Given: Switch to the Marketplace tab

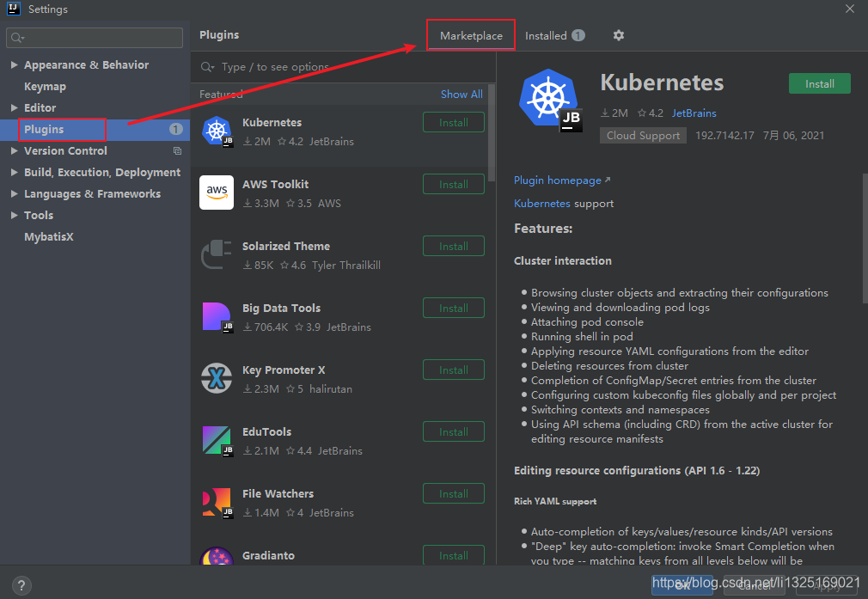Looking at the screenshot, I should (x=471, y=35).
